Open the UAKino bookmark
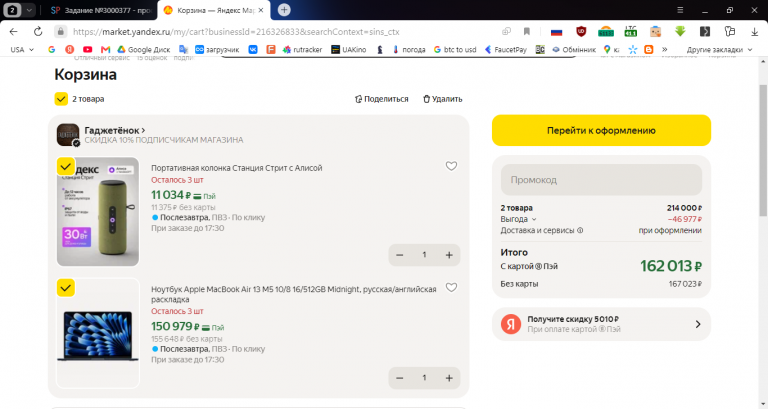This screenshot has height=409, width=768. pos(349,49)
